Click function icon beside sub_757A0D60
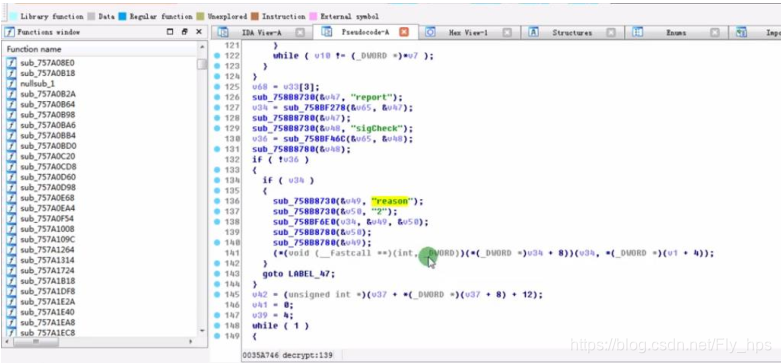Image resolution: width=781 pixels, height=363 pixels. (11, 177)
